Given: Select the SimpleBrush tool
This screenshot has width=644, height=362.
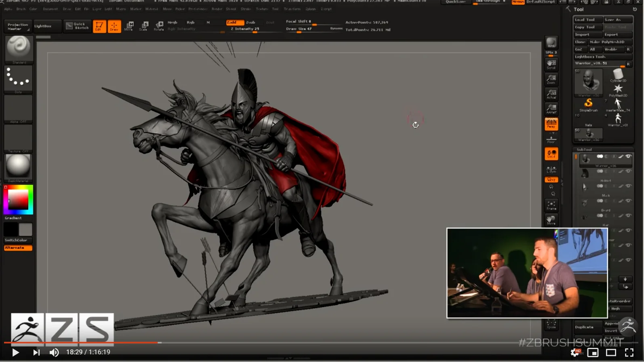Looking at the screenshot, I should [x=589, y=105].
